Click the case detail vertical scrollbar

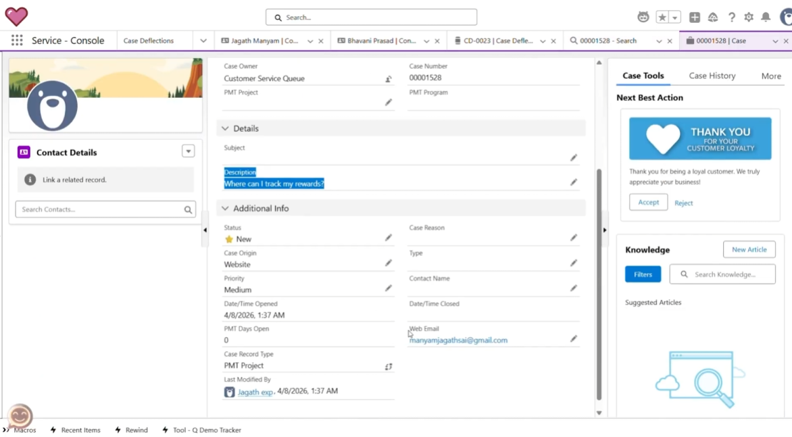[599, 284]
